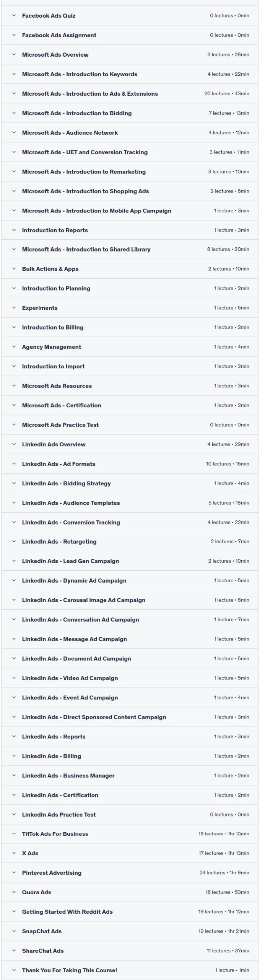Expand the Facebook Ads Quiz section
This screenshot has width=260, height=980.
[130, 16]
